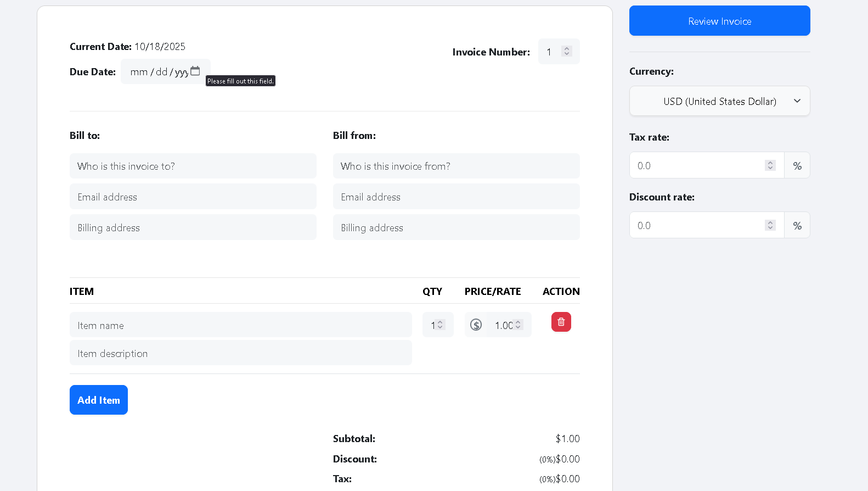The image size is (868, 491).
Task: Click the Tax rate spinner arrows
Action: pos(770,165)
